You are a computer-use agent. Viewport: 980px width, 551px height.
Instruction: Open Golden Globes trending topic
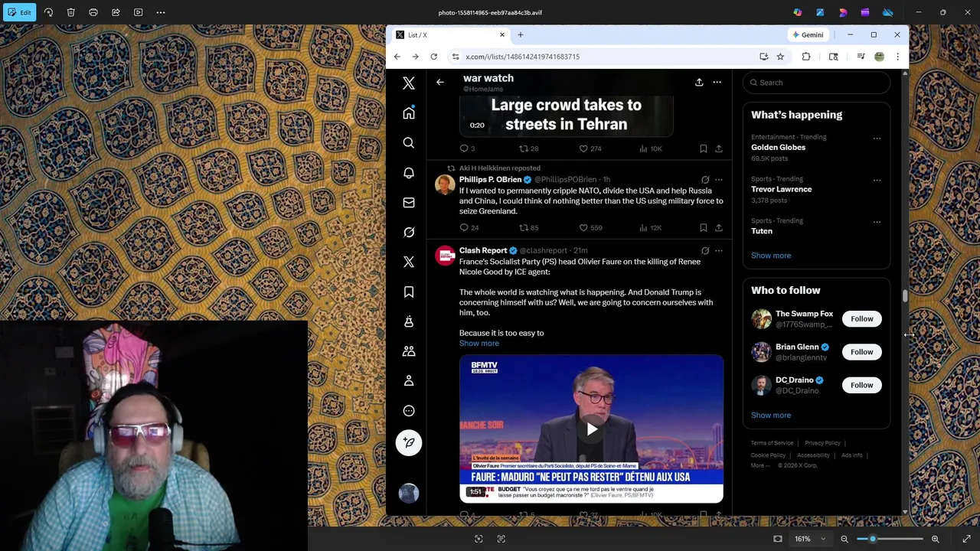click(x=778, y=147)
